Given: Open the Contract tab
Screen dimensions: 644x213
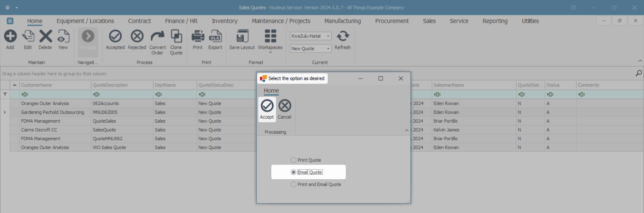Looking at the screenshot, I should (140, 21).
